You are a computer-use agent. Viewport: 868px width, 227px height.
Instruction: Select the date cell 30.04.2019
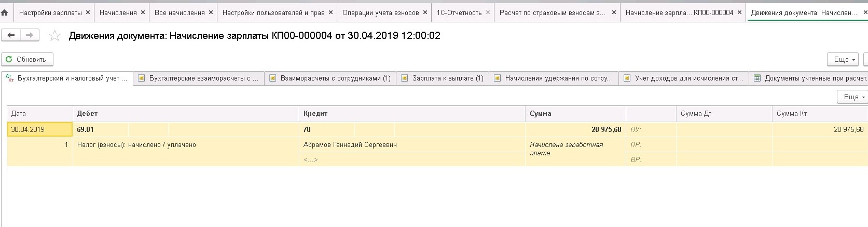(39, 129)
